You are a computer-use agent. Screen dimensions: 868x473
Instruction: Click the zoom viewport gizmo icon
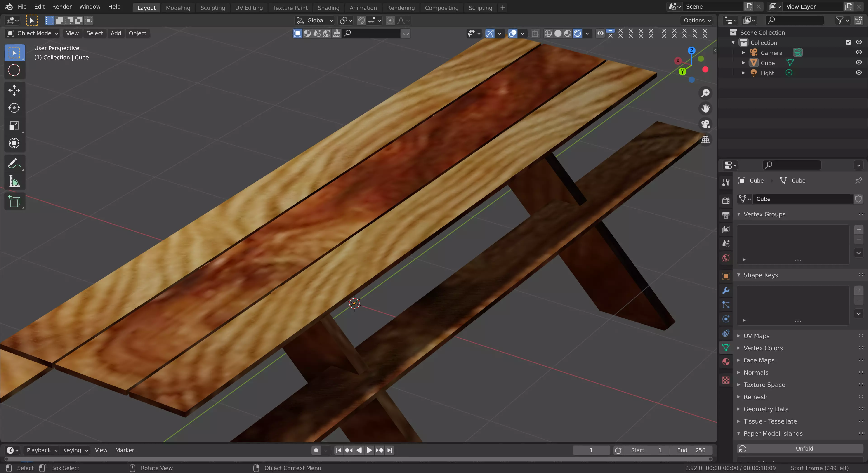point(705,93)
